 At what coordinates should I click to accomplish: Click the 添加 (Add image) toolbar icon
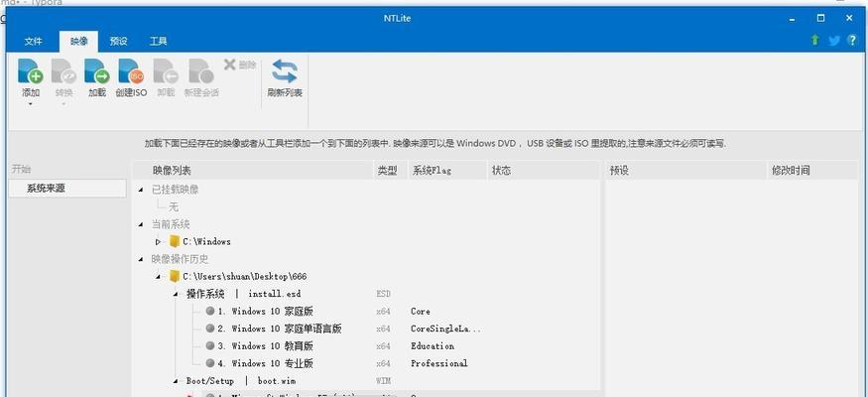31,70
